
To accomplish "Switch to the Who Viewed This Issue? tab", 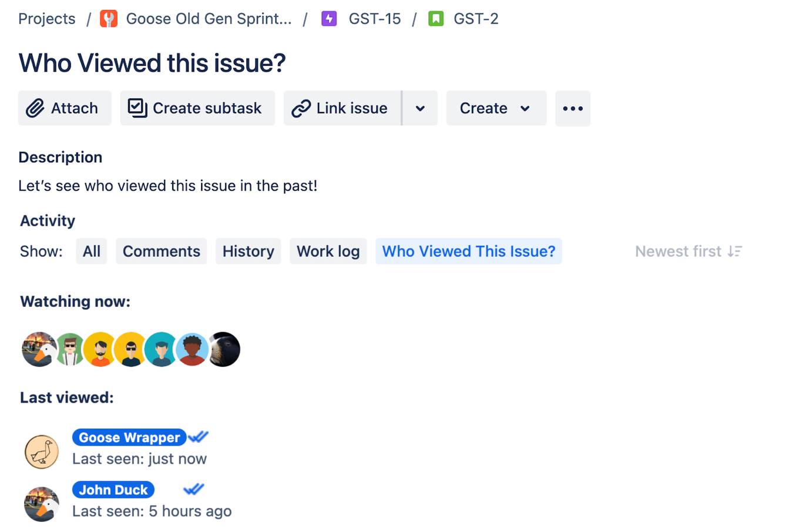I will (469, 252).
